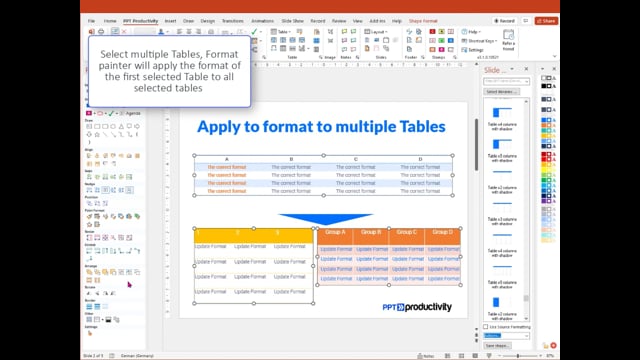Open Settings in the PPT Productivity ribbon
This screenshot has height=360, width=640.
coord(473,50)
